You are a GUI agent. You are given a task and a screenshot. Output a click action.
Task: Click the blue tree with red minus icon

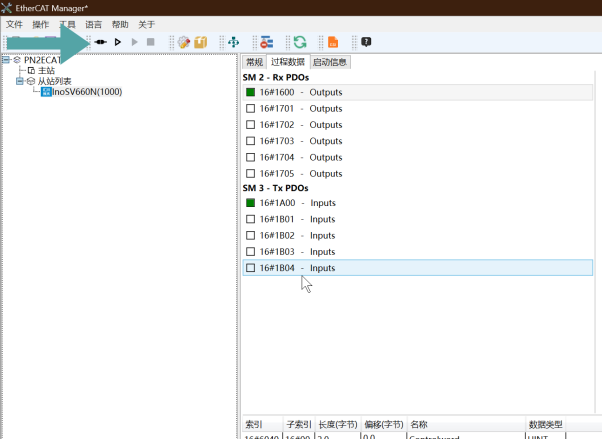coord(267,42)
